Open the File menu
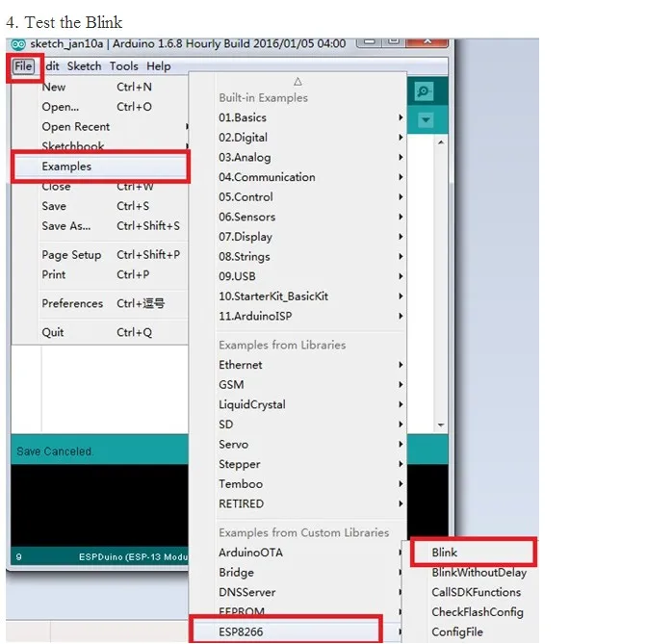The height and width of the screenshot is (644, 647). (23, 66)
